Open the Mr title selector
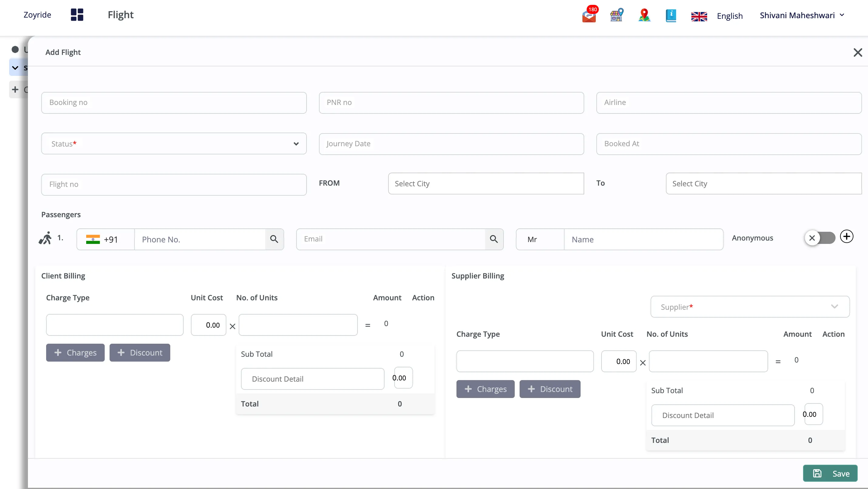Viewport: 868px width, 489px height. 540,239
